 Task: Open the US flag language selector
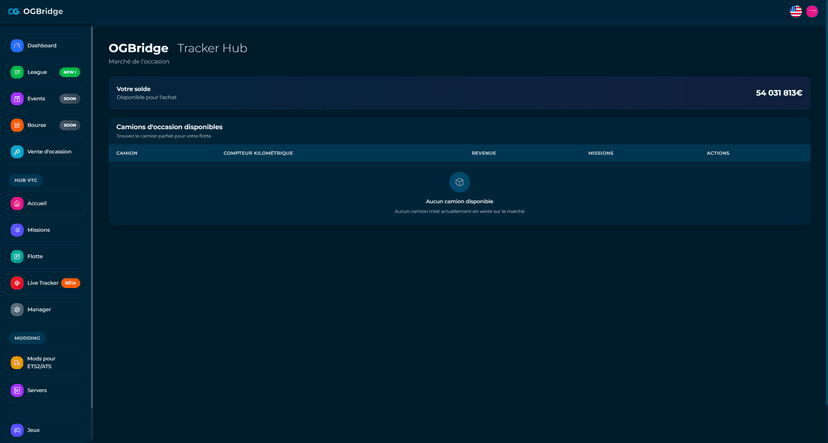796,11
